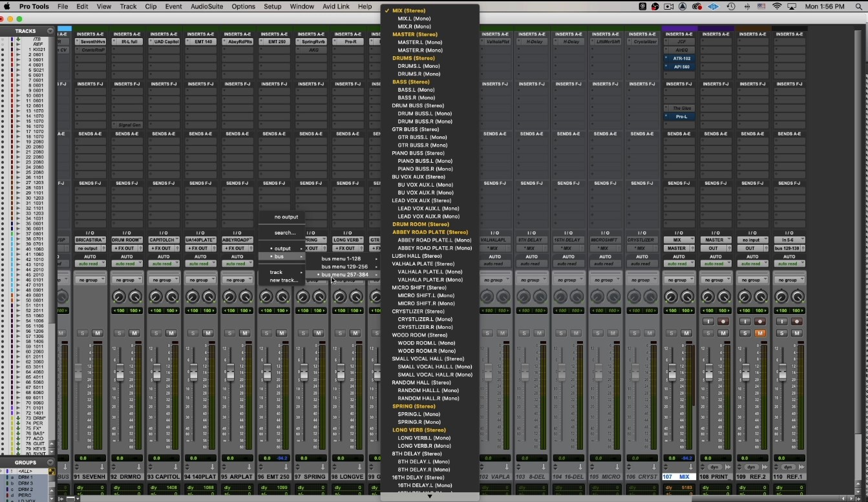
Task: Open 'bus menu 1-128' submenu
Action: pyautogui.click(x=343, y=258)
